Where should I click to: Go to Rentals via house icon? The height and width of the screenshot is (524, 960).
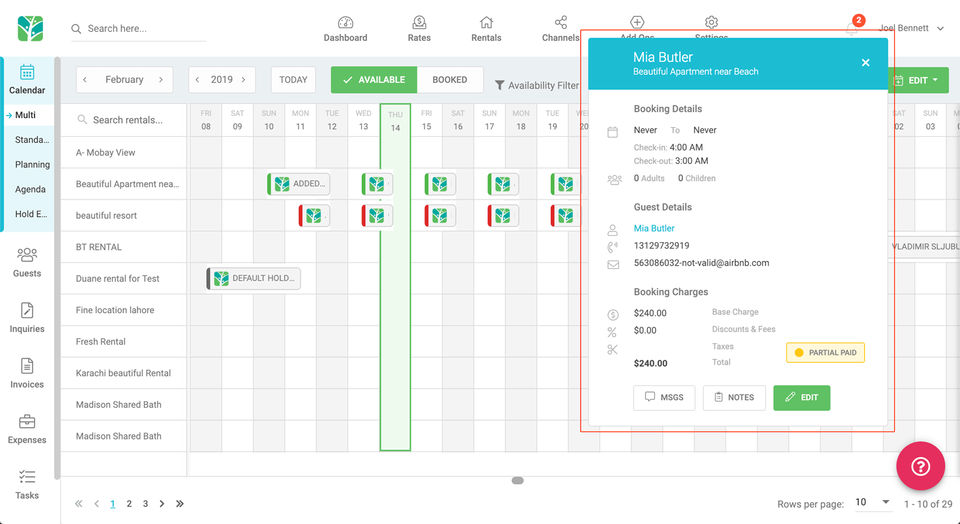point(486,23)
